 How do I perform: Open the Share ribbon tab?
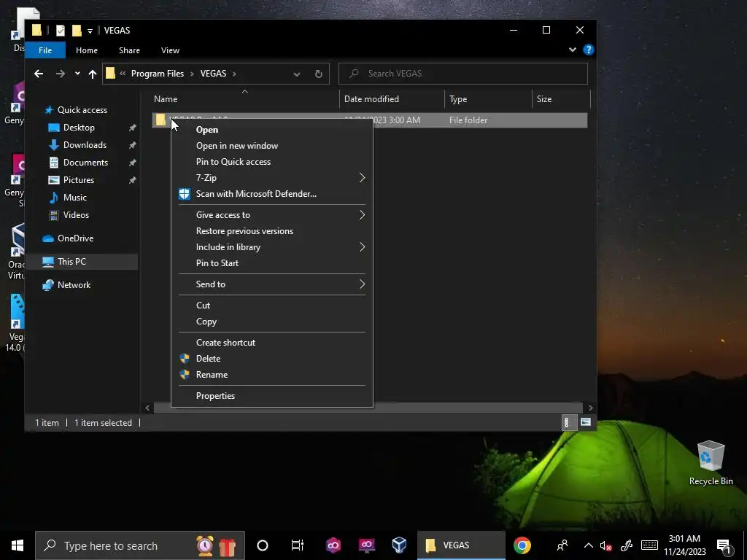coord(129,50)
